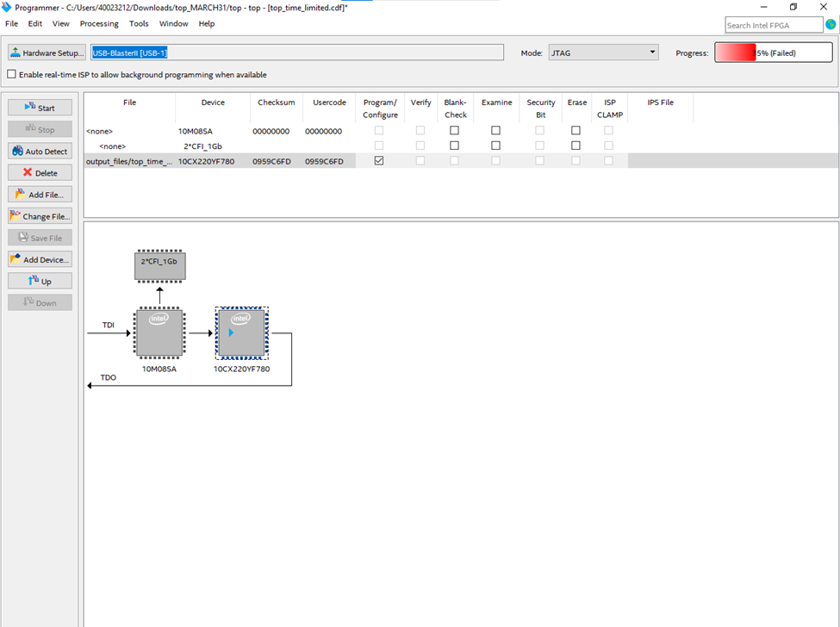
Task: Run Auto Detect for devices
Action: tap(40, 151)
